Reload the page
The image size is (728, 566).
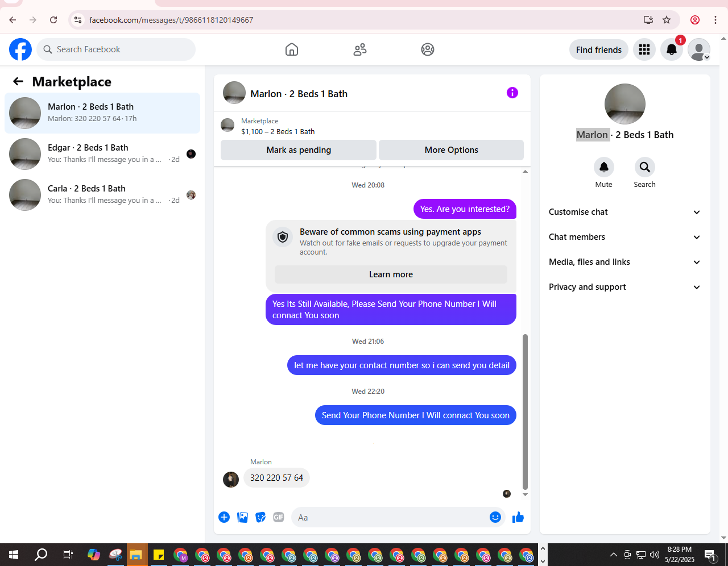53,20
